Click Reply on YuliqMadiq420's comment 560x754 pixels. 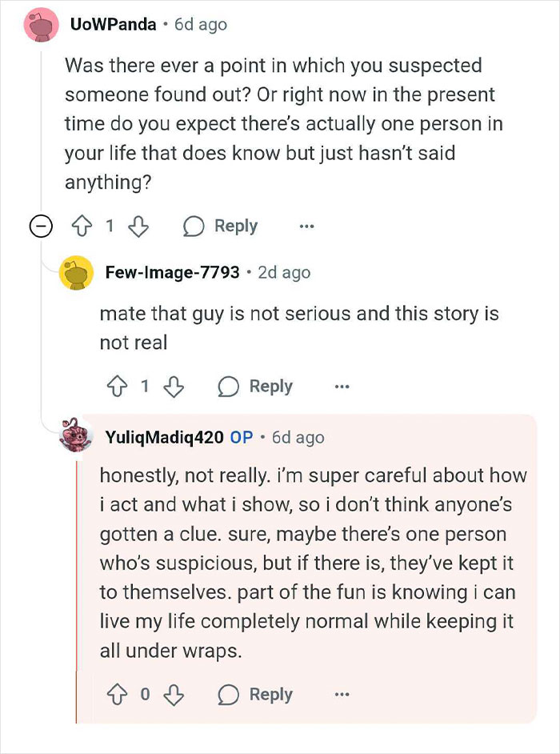coord(270,695)
